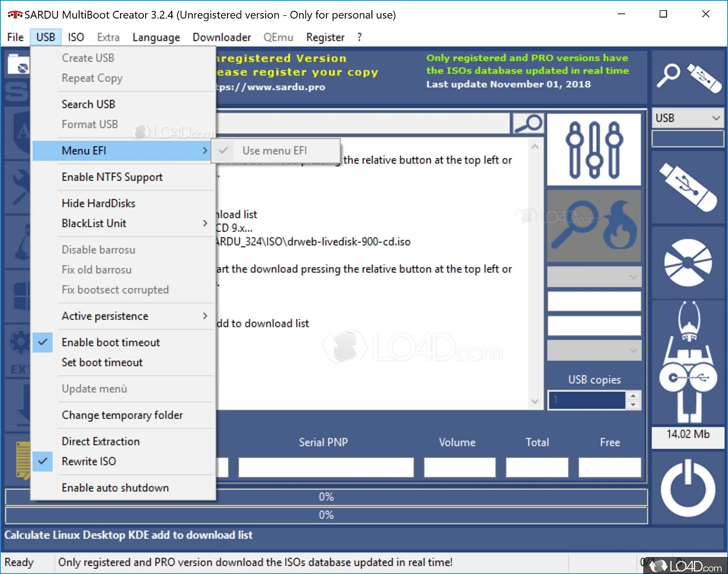Click the Serial PNP field
Screen dimensions: 728x574
pos(326,468)
